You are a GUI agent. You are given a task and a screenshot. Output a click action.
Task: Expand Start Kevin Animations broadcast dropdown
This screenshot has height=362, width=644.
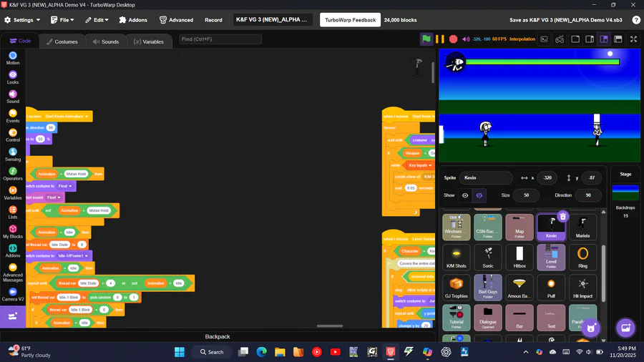coord(67,117)
